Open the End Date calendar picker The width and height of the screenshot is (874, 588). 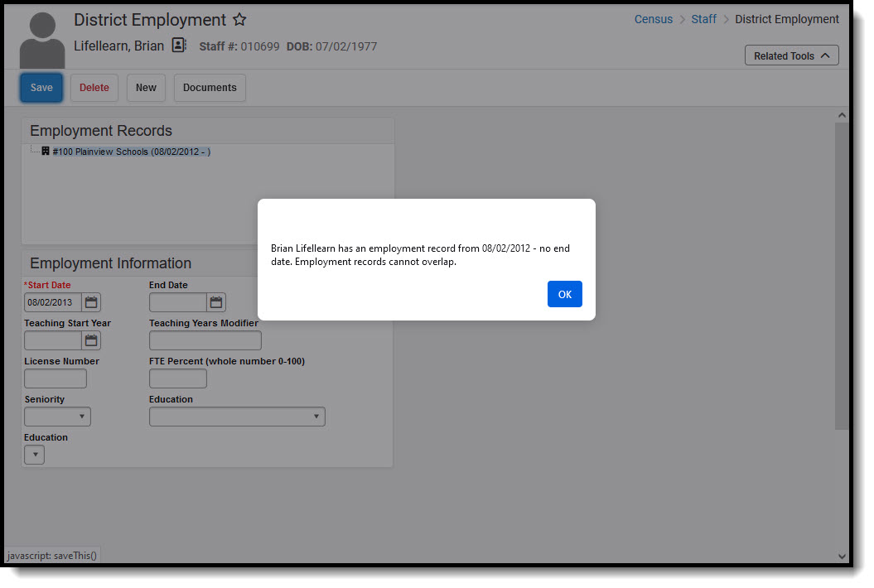click(x=215, y=302)
